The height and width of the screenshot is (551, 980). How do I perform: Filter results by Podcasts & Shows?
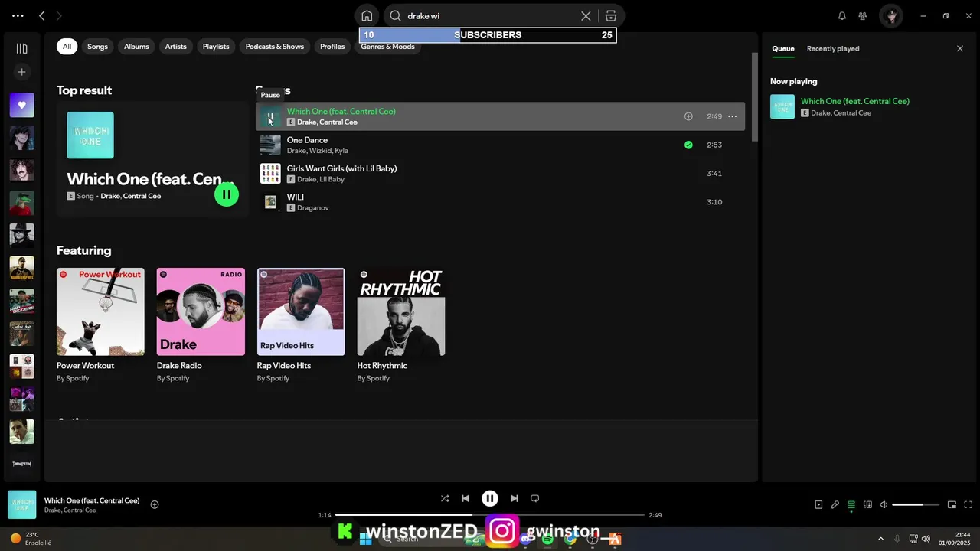tap(275, 47)
